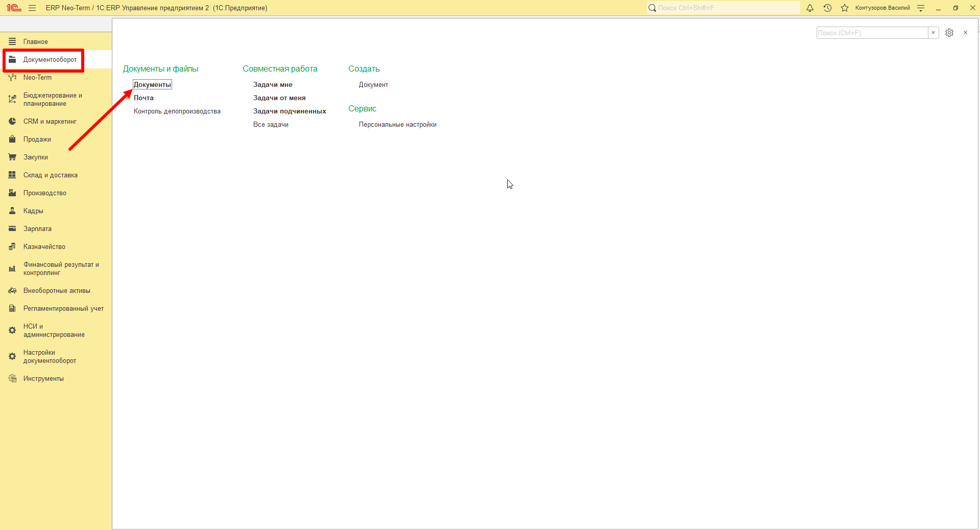The height and width of the screenshot is (530, 980).
Task: Focus the section search field Ctrl+F
Action: point(872,33)
